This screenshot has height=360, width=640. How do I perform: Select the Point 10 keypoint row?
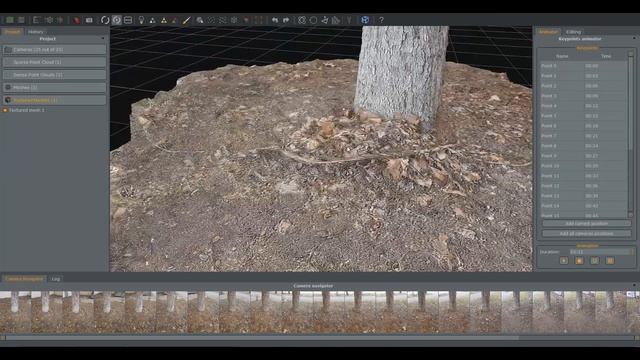point(583,166)
